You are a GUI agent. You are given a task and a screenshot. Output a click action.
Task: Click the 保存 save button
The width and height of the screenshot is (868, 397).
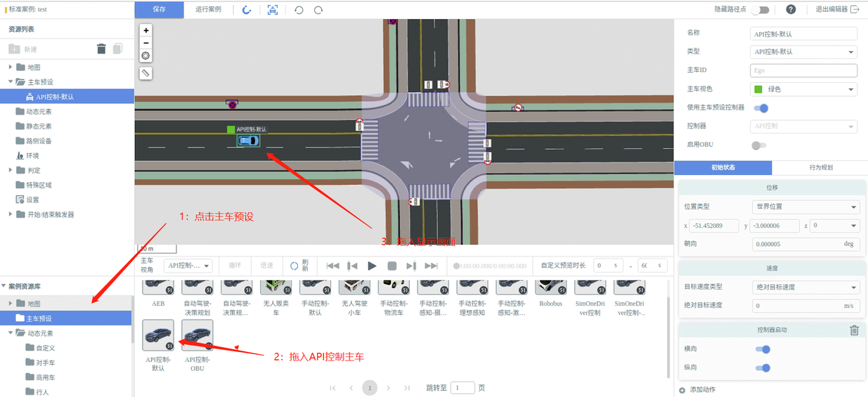point(159,9)
